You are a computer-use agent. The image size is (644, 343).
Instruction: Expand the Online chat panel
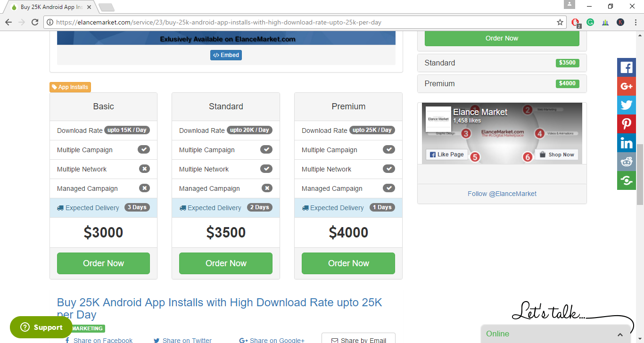[556, 334]
